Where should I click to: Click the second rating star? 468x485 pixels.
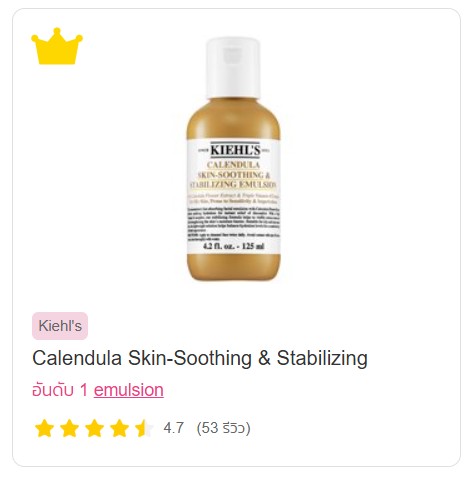(x=69, y=428)
